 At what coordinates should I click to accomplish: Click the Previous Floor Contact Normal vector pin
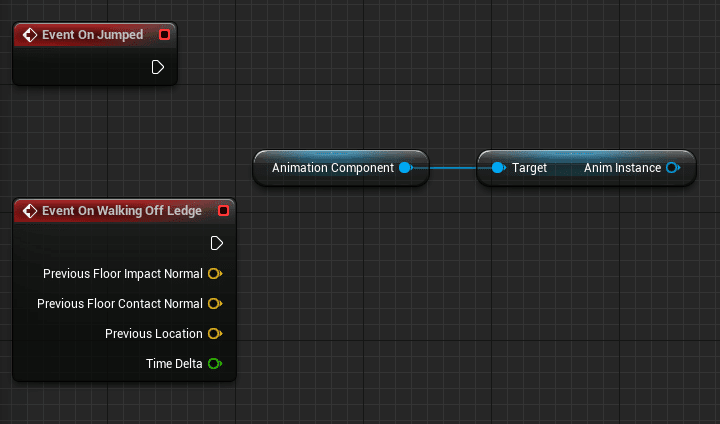215,304
